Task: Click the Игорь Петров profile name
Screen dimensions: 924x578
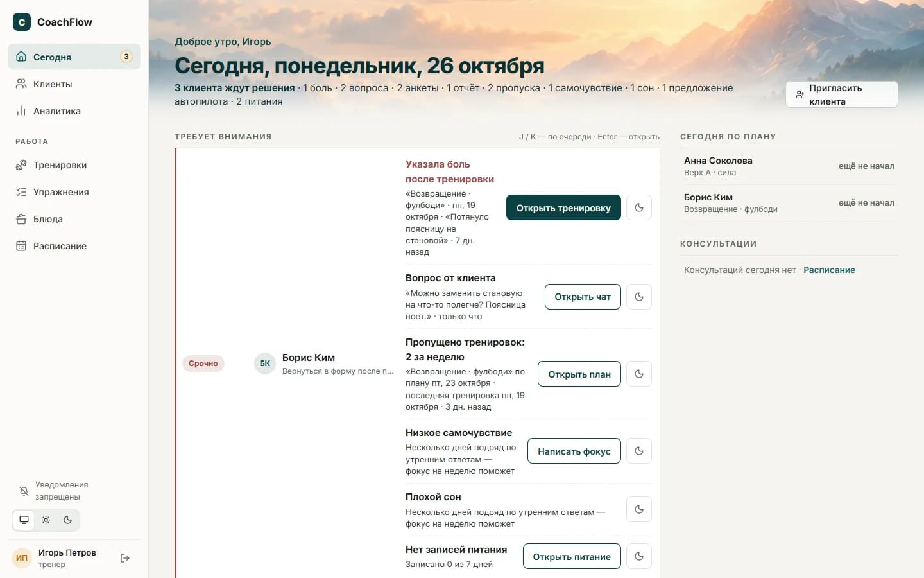Action: coord(67,552)
